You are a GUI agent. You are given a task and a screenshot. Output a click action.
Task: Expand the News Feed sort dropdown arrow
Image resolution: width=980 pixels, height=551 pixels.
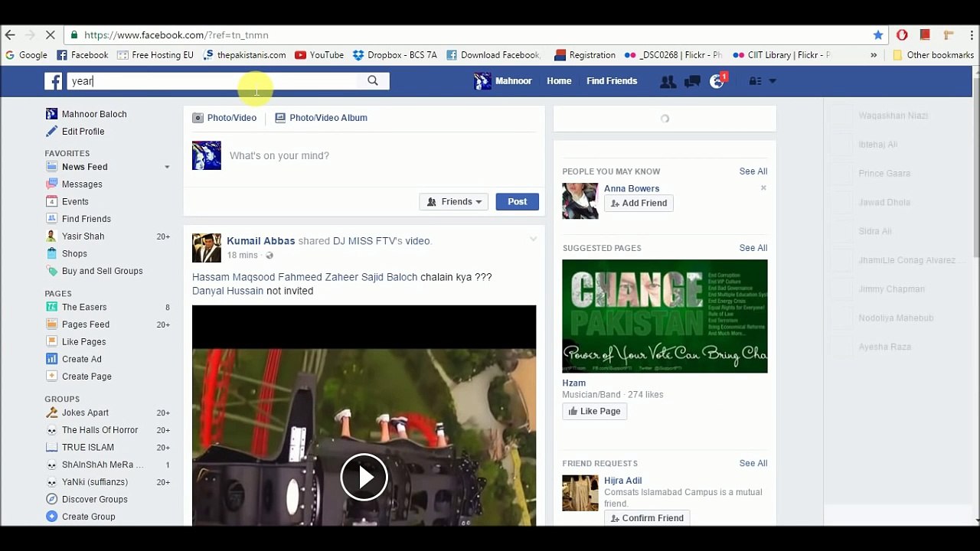(167, 167)
